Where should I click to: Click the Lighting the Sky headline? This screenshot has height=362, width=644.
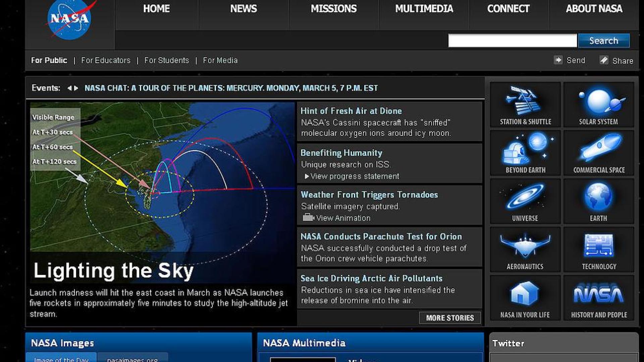[114, 270]
